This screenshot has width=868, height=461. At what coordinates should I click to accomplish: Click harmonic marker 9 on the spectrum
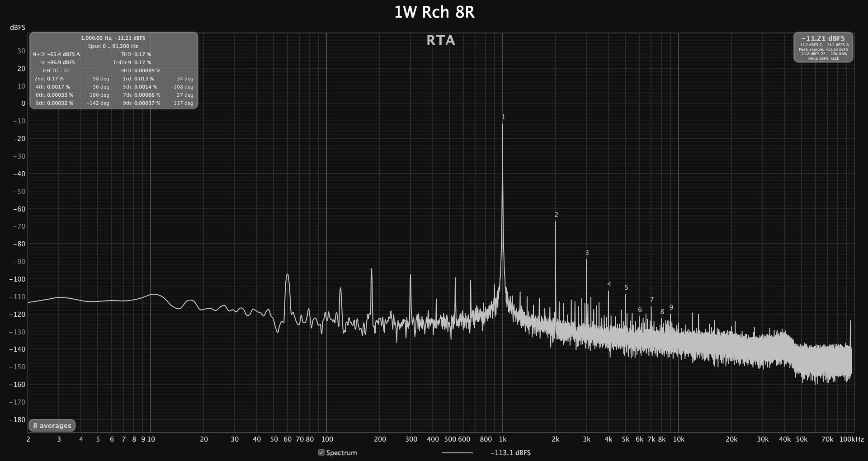(x=671, y=307)
